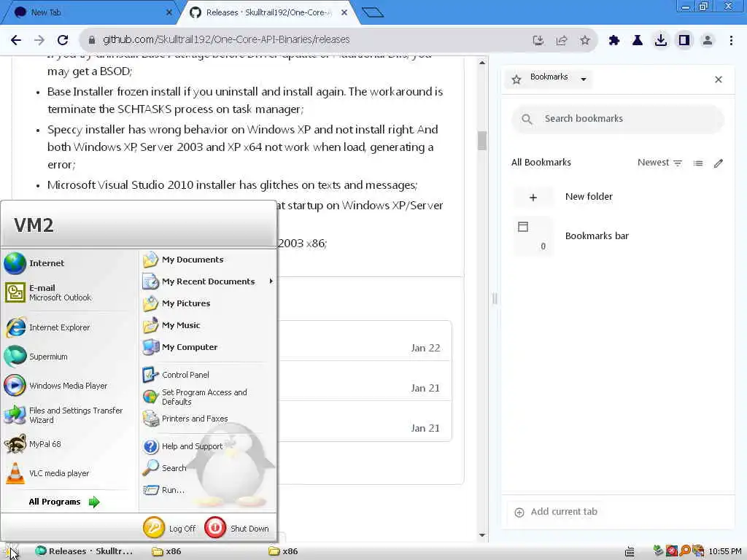747x560 pixels.
Task: Click the side panel resize handle
Action: point(495,298)
